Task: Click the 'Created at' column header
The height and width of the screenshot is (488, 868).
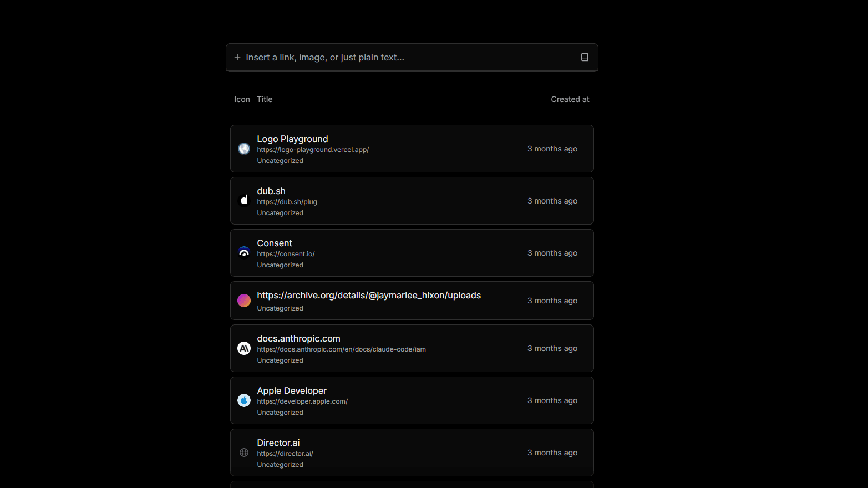Action: [570, 99]
